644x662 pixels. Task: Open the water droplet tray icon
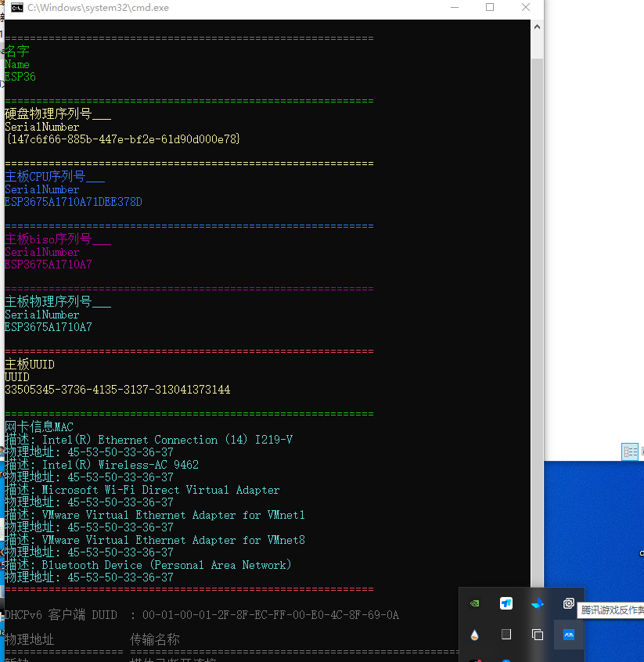point(474,635)
